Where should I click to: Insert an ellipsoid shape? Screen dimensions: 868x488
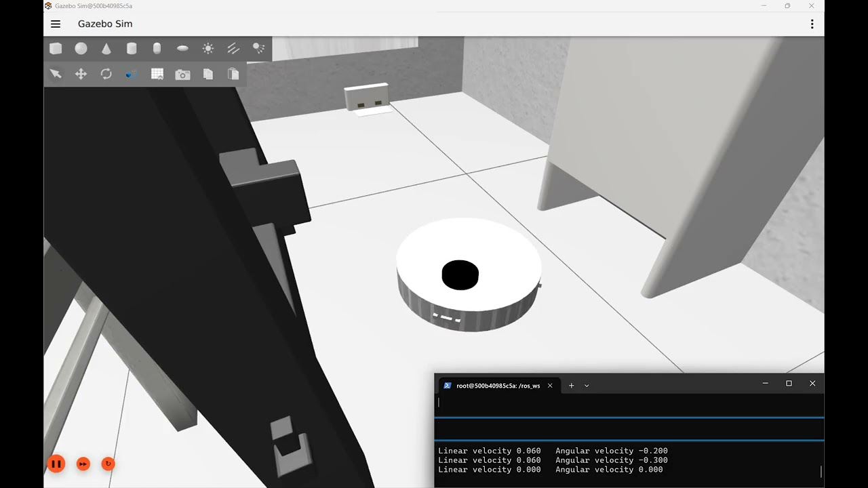182,48
